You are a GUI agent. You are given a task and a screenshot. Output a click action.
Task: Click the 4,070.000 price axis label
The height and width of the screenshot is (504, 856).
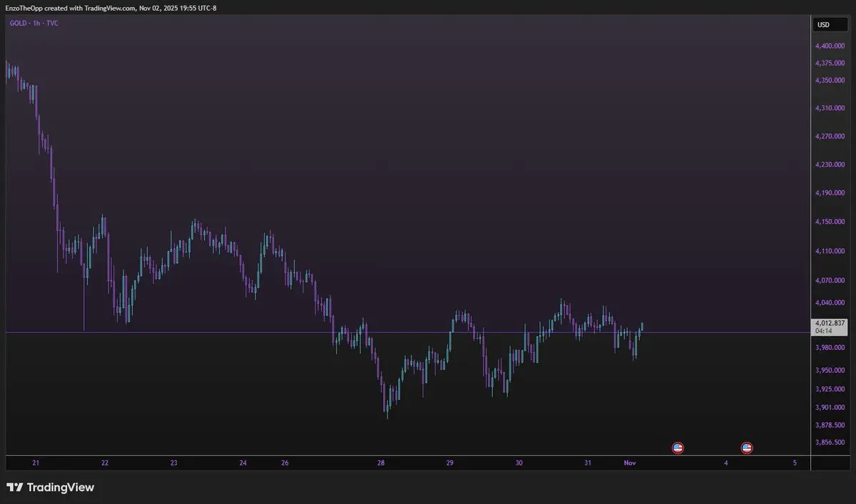coord(829,280)
